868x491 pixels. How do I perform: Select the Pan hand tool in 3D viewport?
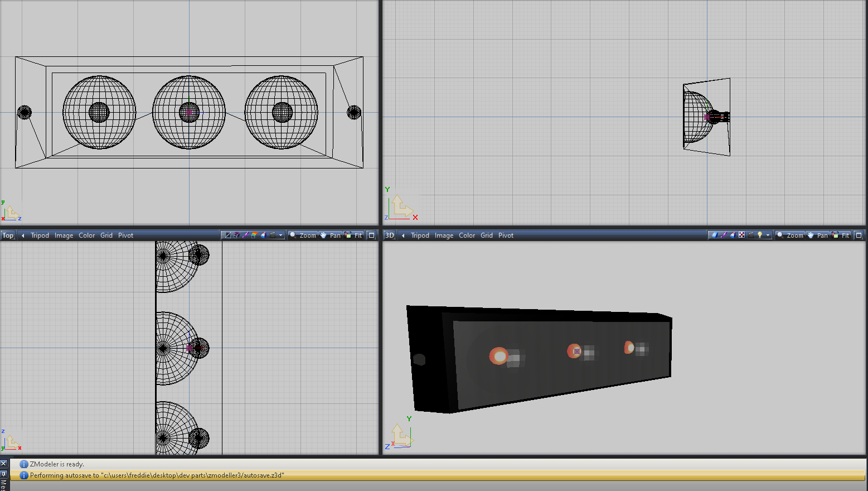point(818,235)
